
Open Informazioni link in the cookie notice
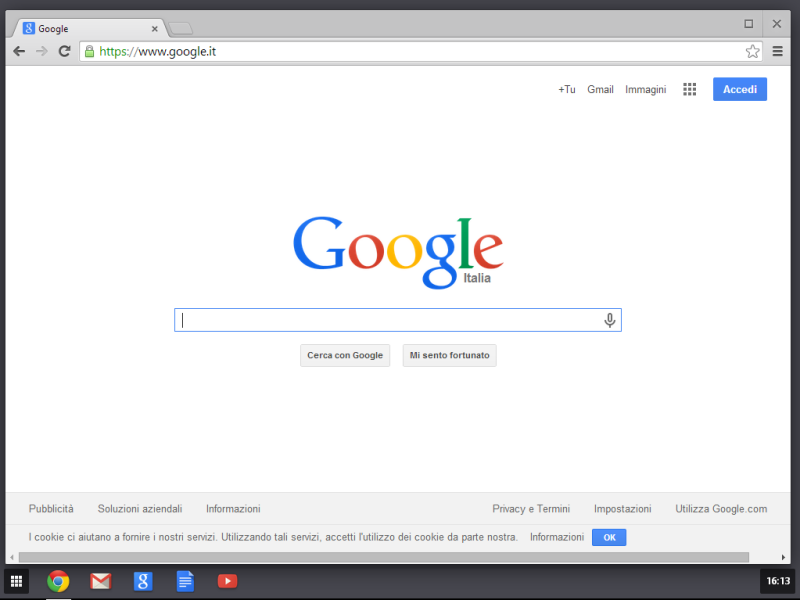pos(557,537)
